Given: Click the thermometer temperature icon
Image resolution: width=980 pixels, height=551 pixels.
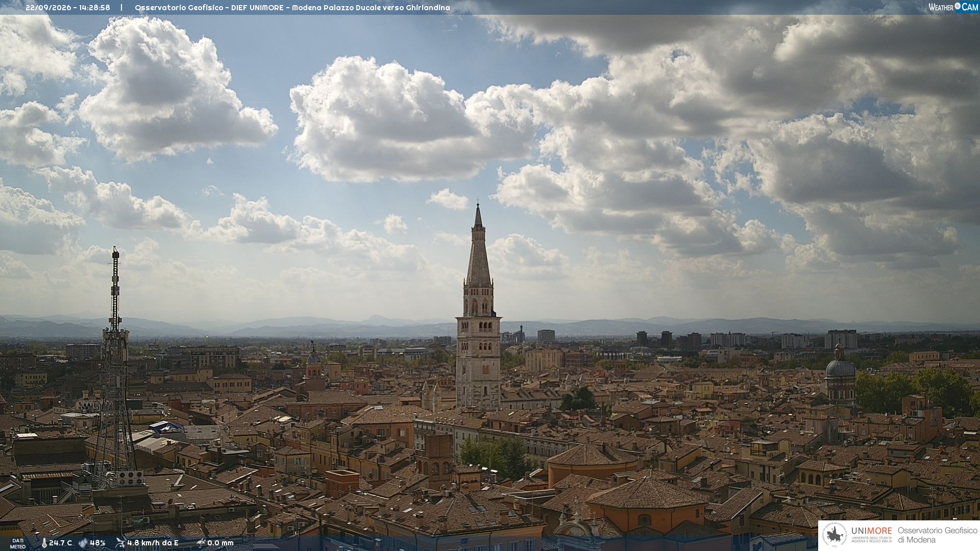Looking at the screenshot, I should (44, 543).
